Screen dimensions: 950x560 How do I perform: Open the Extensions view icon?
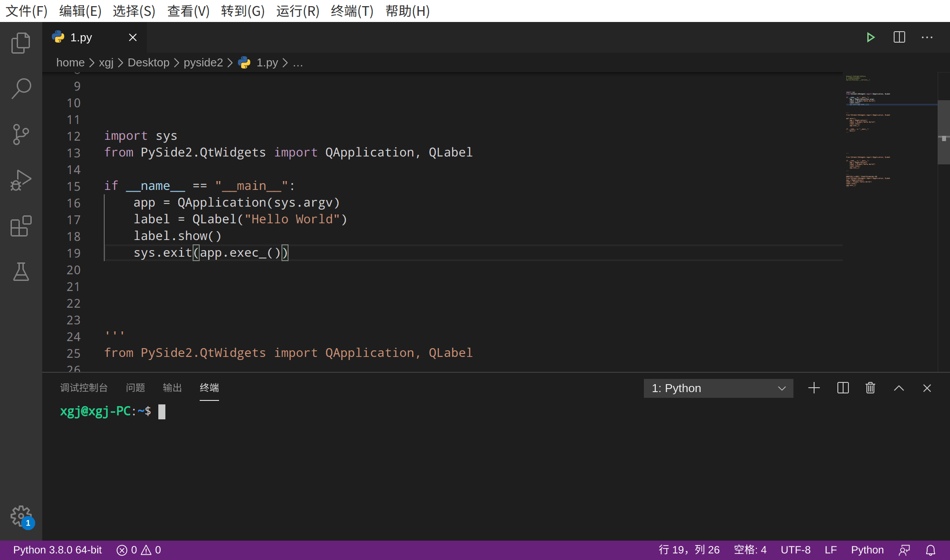(21, 226)
